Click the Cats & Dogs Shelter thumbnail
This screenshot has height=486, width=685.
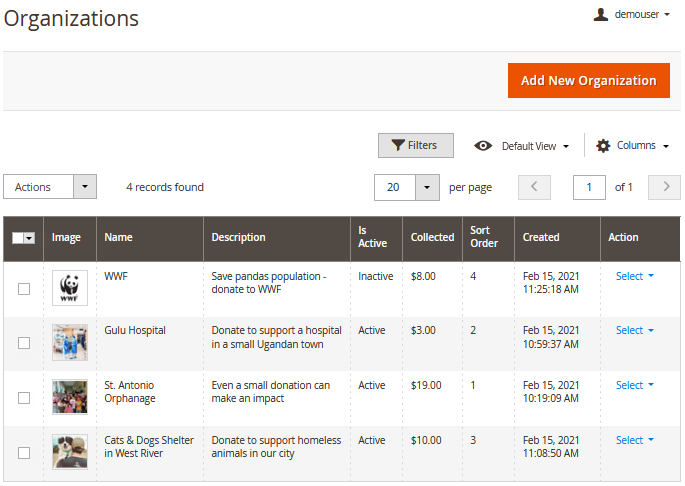(x=70, y=452)
